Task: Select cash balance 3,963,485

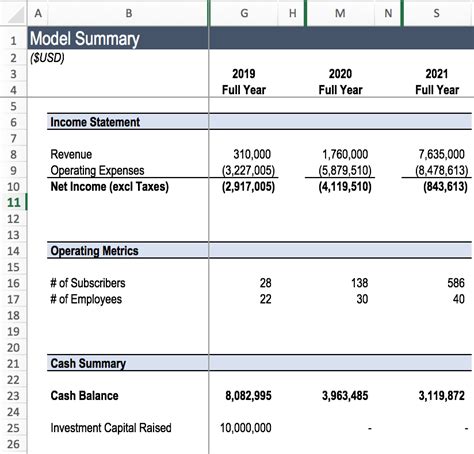Action: (x=345, y=396)
